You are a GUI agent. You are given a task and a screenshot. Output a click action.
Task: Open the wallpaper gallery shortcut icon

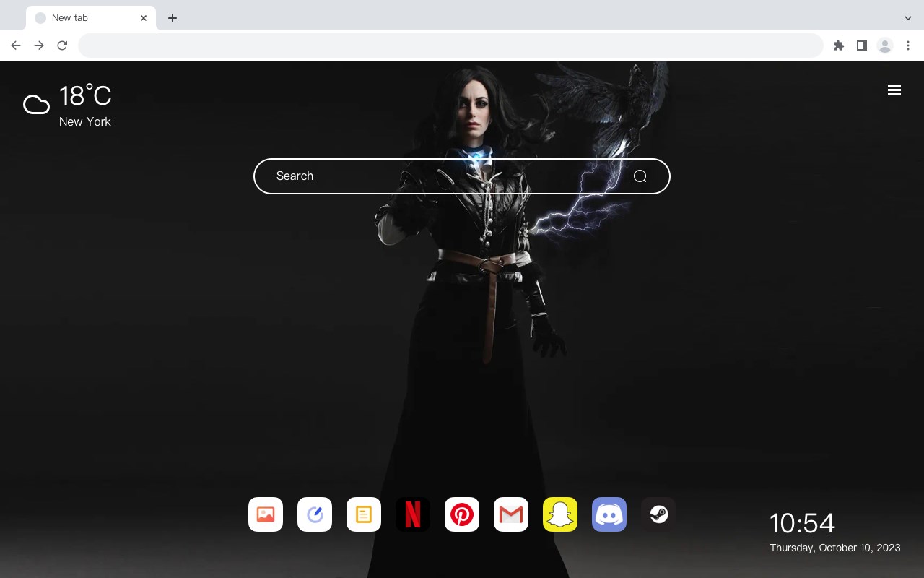click(x=266, y=514)
